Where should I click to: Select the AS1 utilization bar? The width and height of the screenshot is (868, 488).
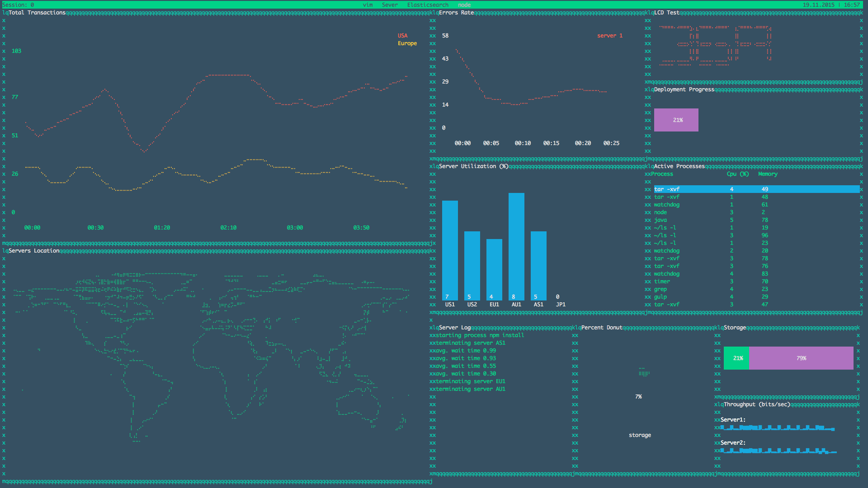[x=538, y=266]
